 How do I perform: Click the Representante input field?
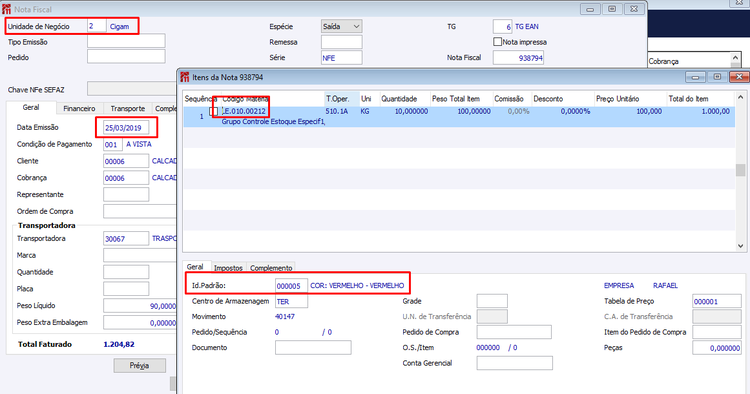tap(126, 195)
